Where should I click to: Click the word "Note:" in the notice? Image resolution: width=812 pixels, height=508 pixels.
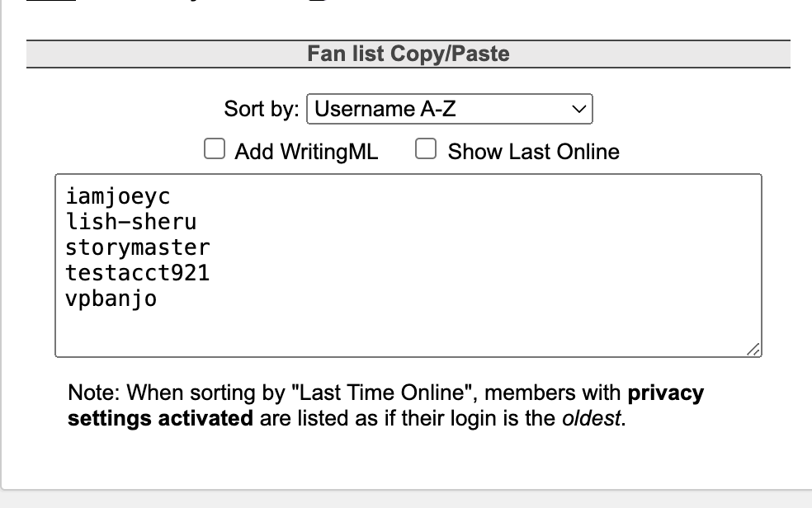(x=94, y=393)
